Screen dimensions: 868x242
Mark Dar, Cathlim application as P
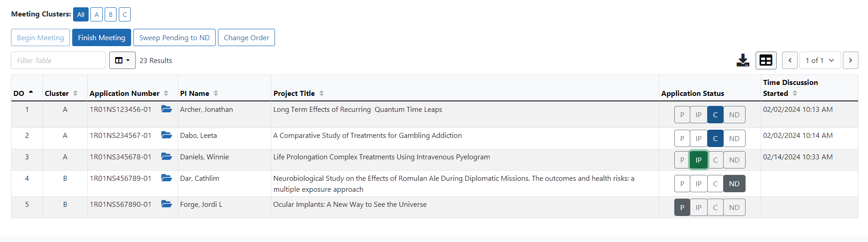[x=682, y=184]
